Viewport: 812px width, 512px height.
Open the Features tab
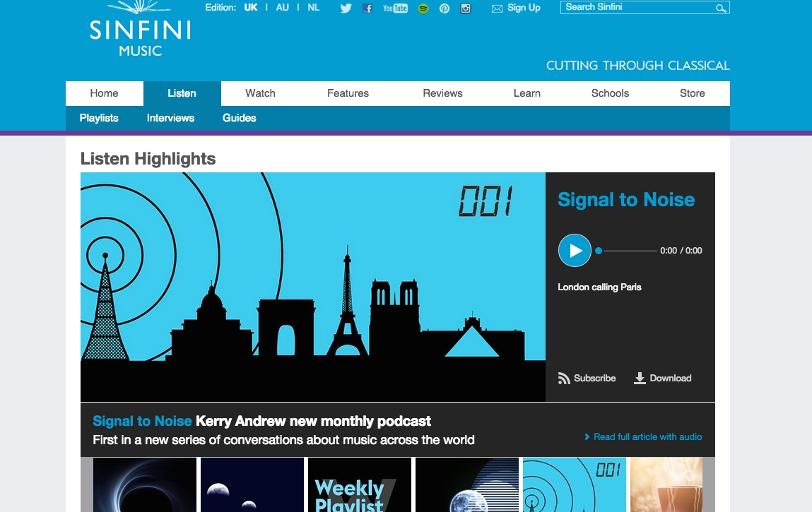point(348,93)
